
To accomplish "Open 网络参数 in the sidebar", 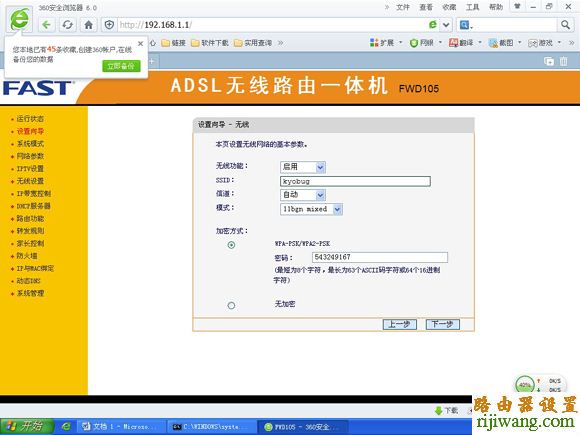I will [30, 156].
